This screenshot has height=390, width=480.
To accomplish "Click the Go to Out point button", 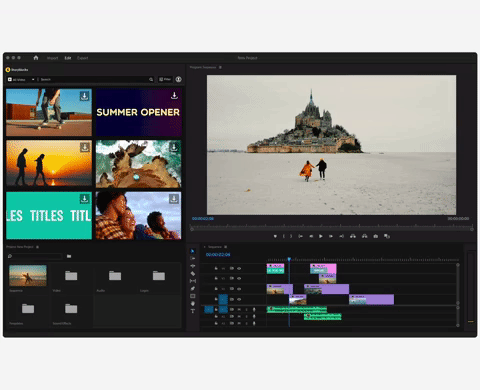I will pyautogui.click(x=341, y=236).
